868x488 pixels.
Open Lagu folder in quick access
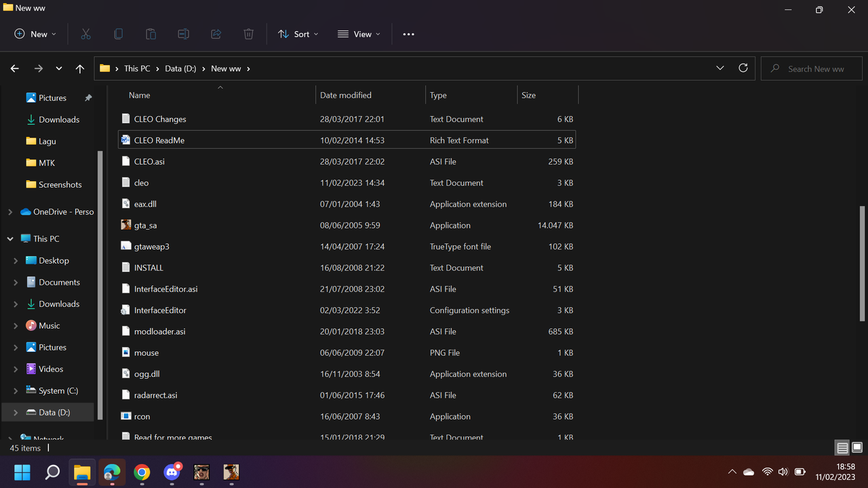tap(47, 141)
